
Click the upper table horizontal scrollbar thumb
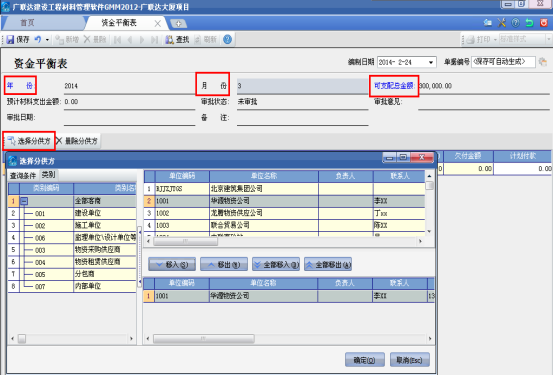coord(186,241)
